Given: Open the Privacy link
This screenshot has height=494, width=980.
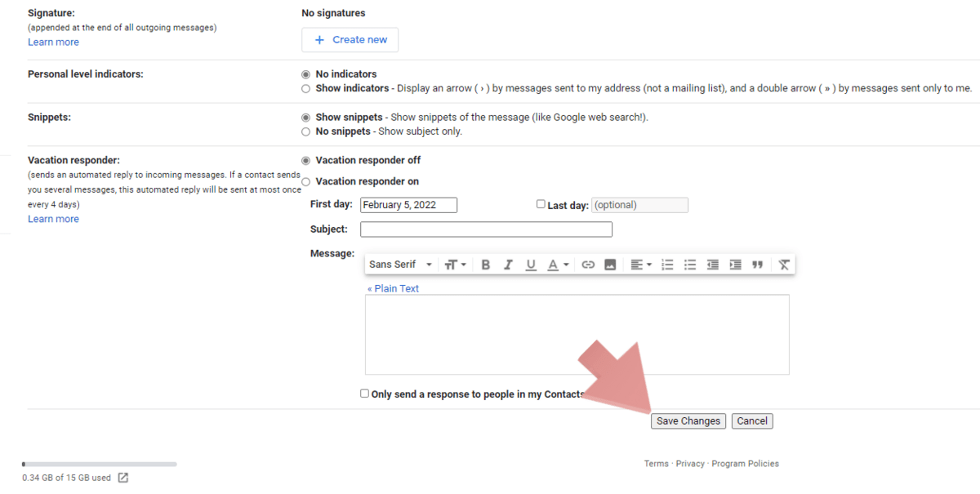Looking at the screenshot, I should pyautogui.click(x=690, y=464).
